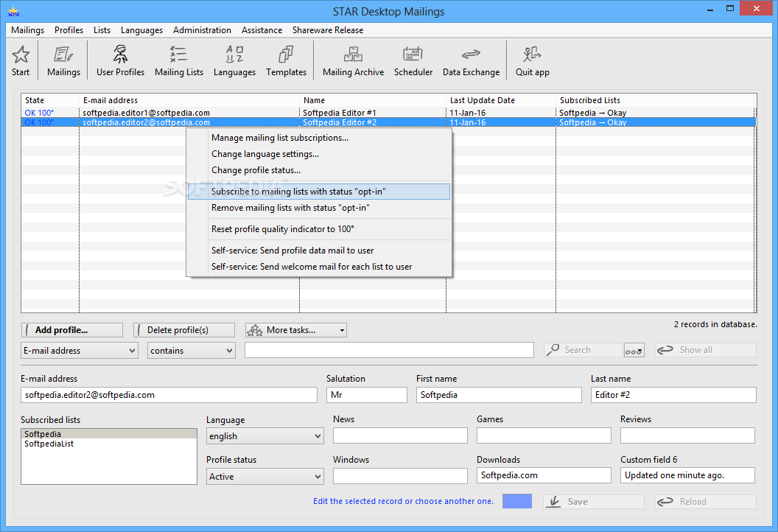The height and width of the screenshot is (532, 778).
Task: Open the E-mail address search field dropdown
Action: click(x=80, y=350)
